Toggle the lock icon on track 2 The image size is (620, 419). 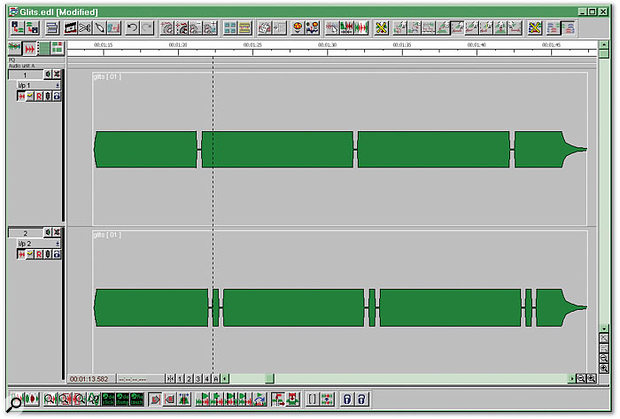pyautogui.click(x=57, y=254)
